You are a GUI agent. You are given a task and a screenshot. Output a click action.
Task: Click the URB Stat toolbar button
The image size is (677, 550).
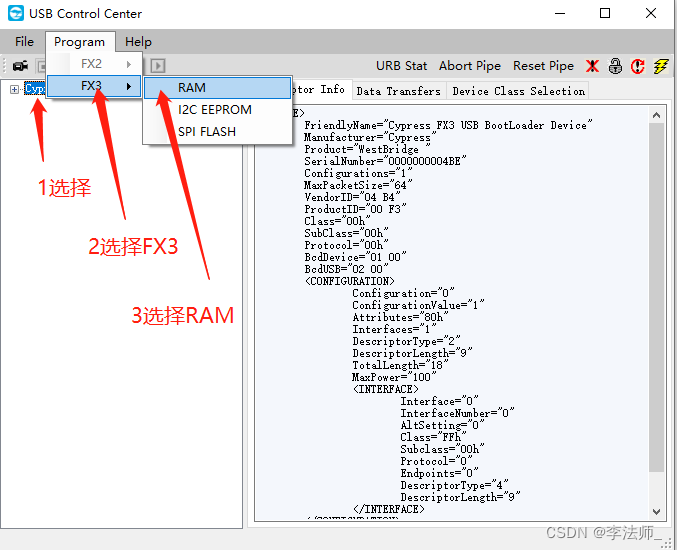point(401,66)
